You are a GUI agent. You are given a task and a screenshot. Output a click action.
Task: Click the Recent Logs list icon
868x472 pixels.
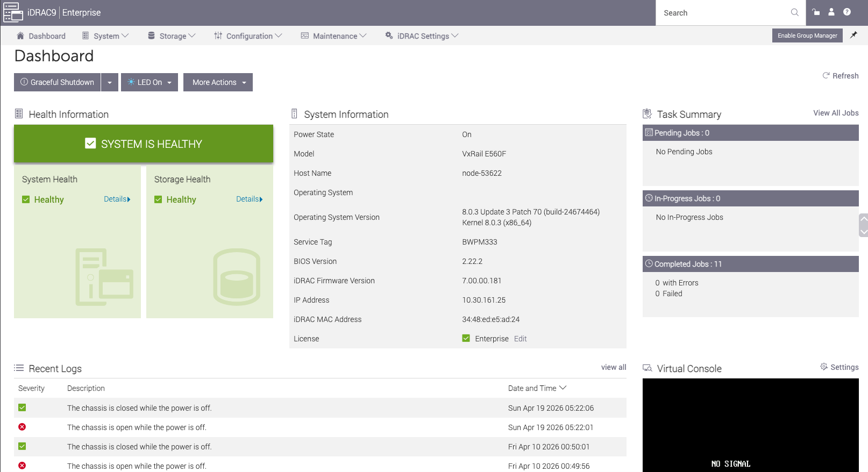tap(19, 368)
